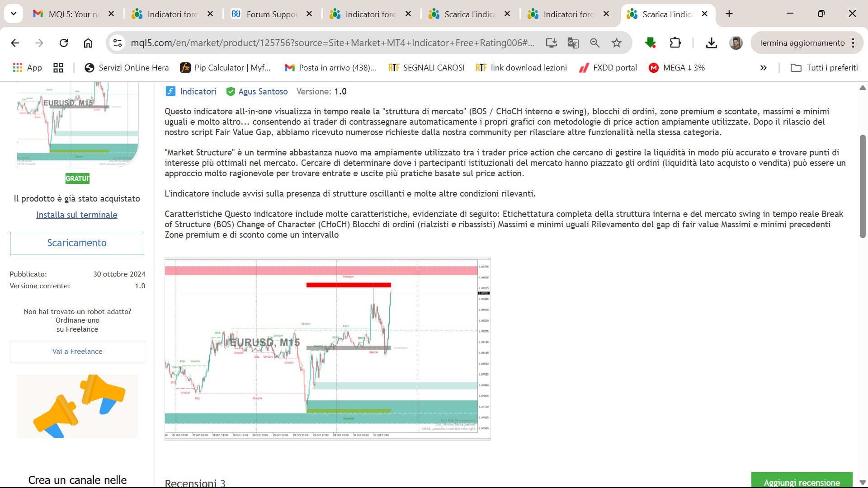The width and height of the screenshot is (868, 488).
Task: Open the tab search dropdown arrow
Action: [14, 14]
